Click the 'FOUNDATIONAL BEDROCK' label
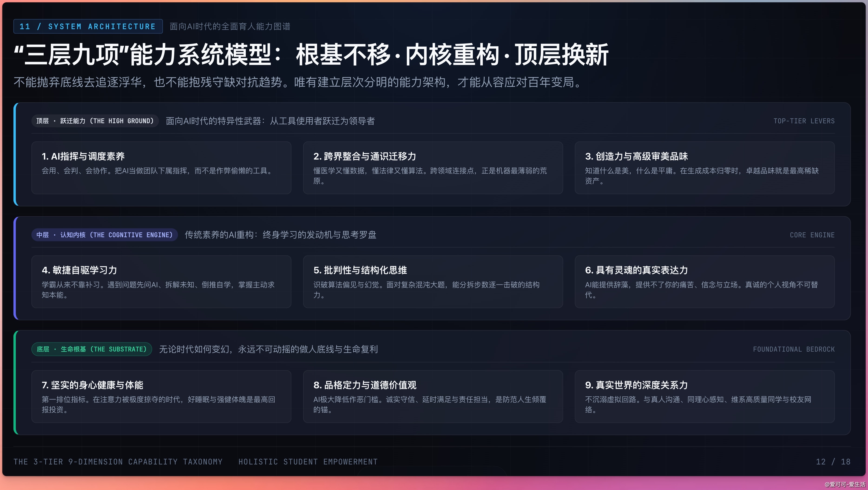The image size is (868, 490). pos(794,349)
